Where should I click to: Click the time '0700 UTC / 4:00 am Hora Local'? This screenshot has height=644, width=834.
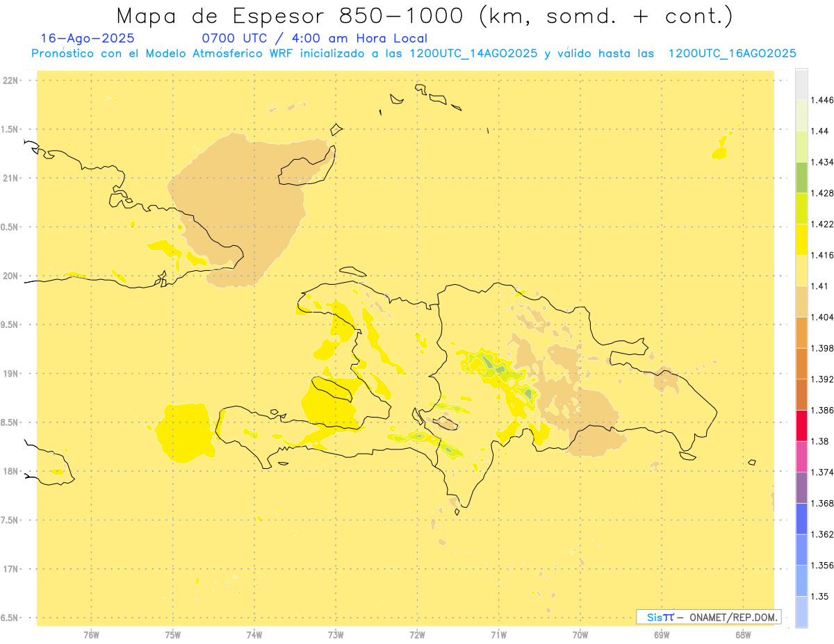pyautogui.click(x=314, y=39)
